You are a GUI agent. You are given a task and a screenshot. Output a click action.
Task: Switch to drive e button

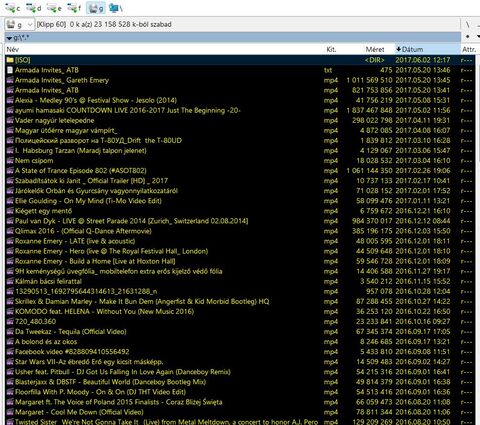[x=54, y=8]
